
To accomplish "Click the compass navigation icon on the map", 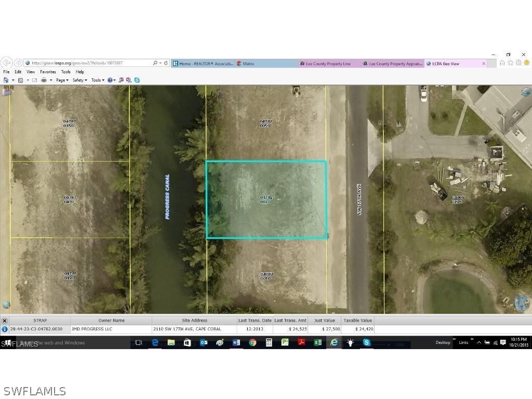I will [521, 301].
